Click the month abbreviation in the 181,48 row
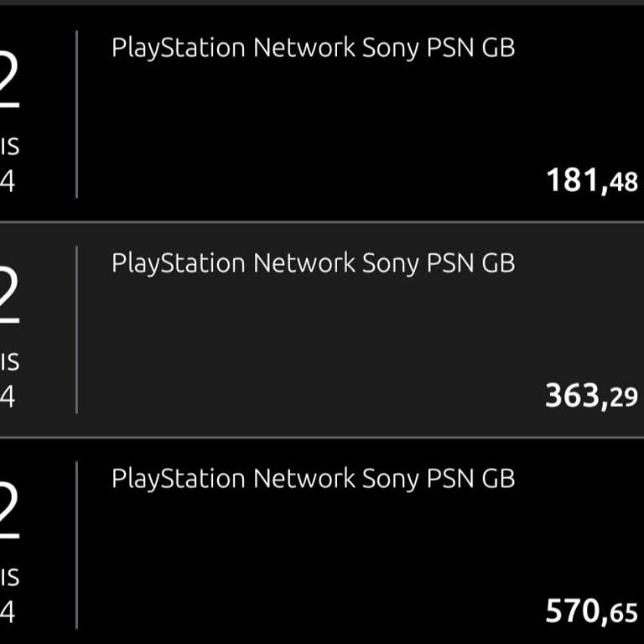 (9, 147)
